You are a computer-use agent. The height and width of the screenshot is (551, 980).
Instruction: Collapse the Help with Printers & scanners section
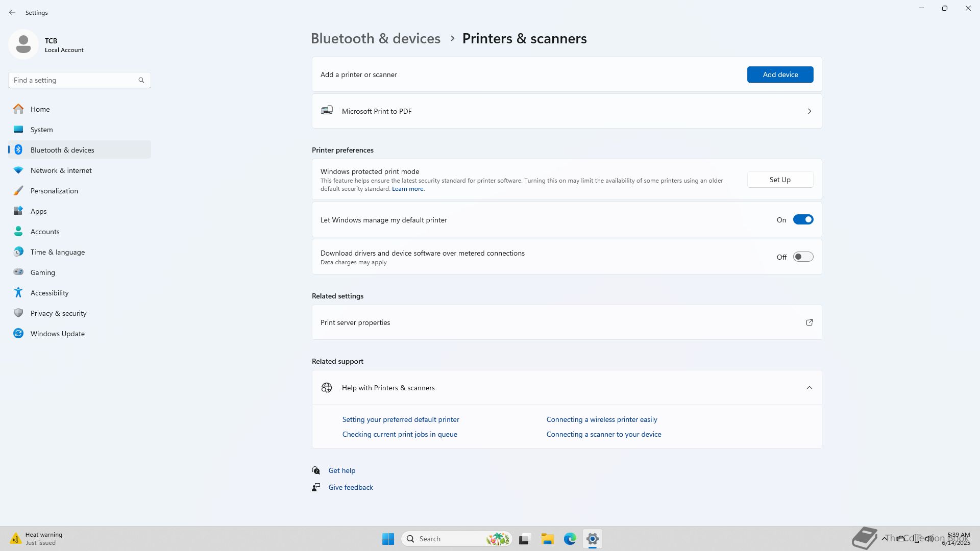click(809, 388)
